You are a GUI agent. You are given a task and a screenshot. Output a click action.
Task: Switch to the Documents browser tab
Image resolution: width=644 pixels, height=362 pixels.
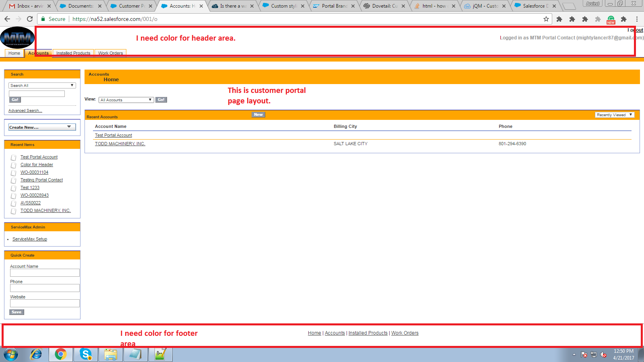click(x=80, y=6)
